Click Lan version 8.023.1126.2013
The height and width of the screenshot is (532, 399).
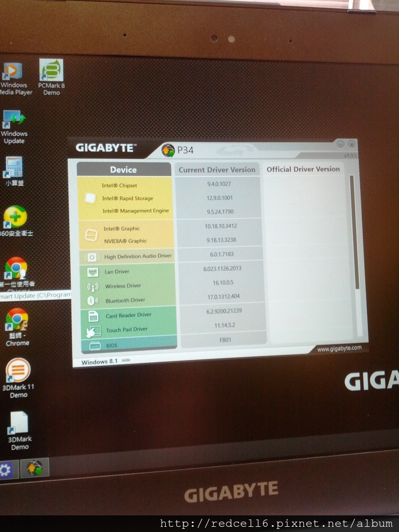point(222,269)
